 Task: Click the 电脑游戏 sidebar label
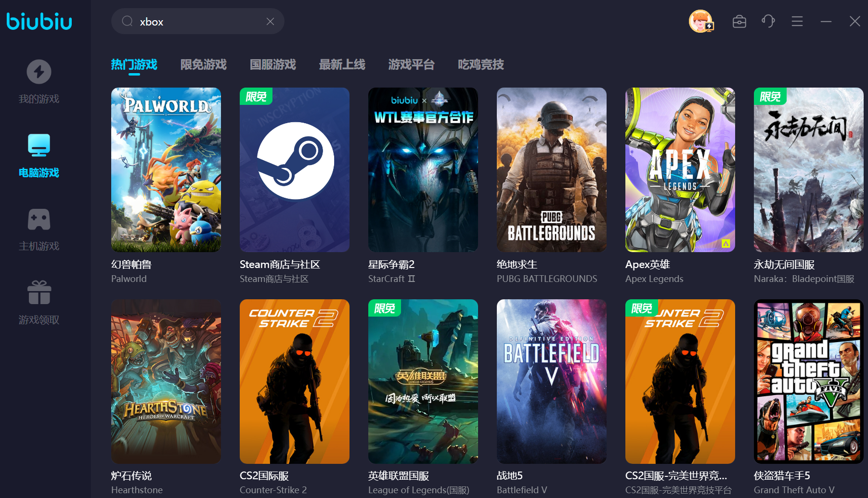click(x=39, y=173)
